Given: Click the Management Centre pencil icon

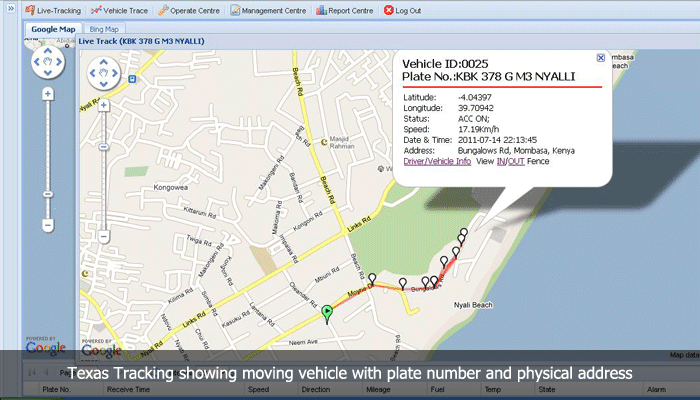Looking at the screenshot, I should pyautogui.click(x=235, y=10).
